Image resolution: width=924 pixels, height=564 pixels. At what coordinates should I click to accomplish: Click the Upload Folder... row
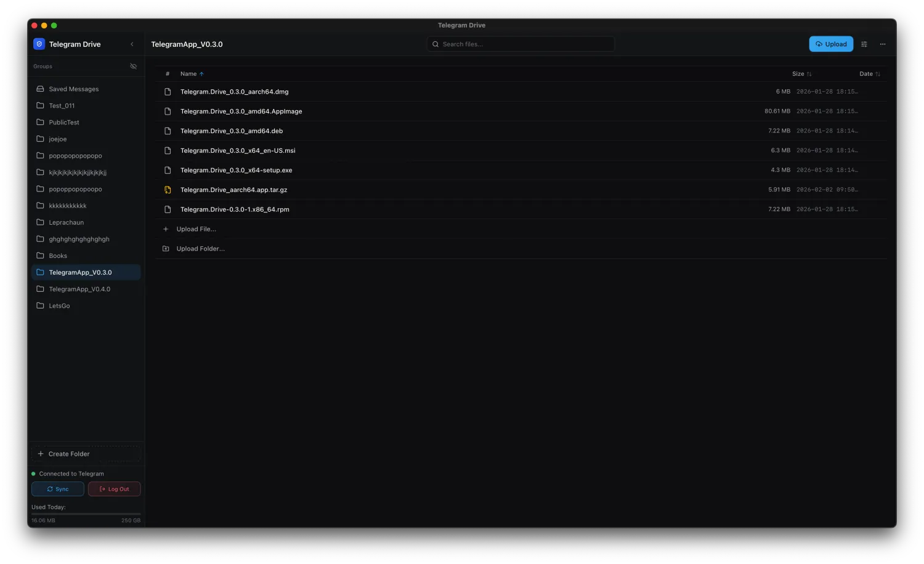coord(521,249)
